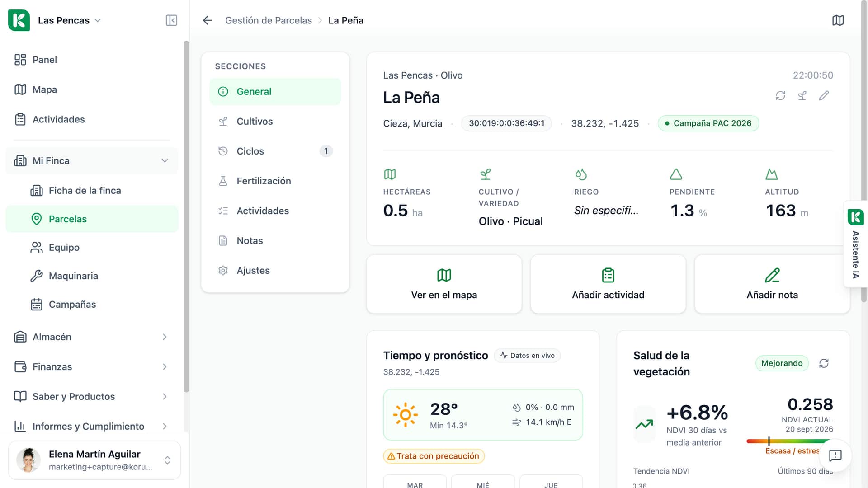Open the Elena Martín Aguilar user menu
Image resolution: width=868 pixels, height=488 pixels.
(x=94, y=460)
